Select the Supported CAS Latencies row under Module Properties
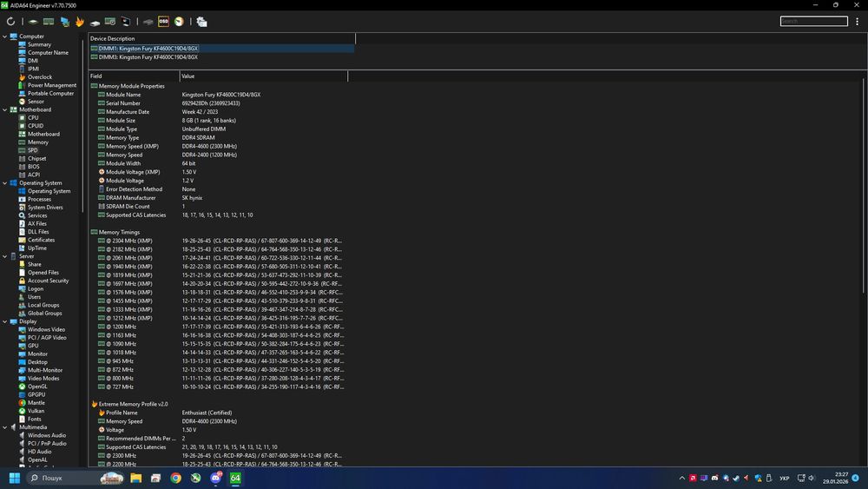The image size is (868, 489). [x=219, y=215]
